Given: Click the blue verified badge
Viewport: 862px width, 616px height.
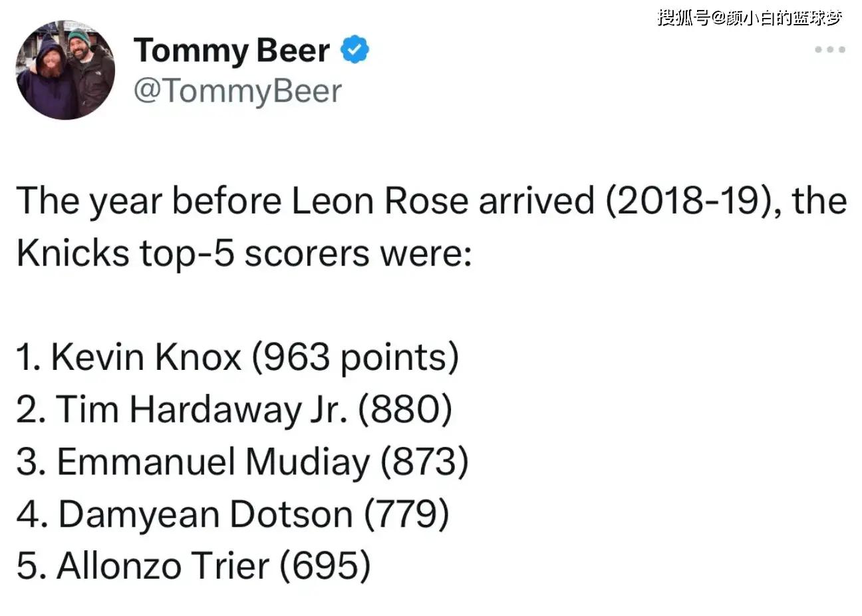Looking at the screenshot, I should [x=355, y=51].
